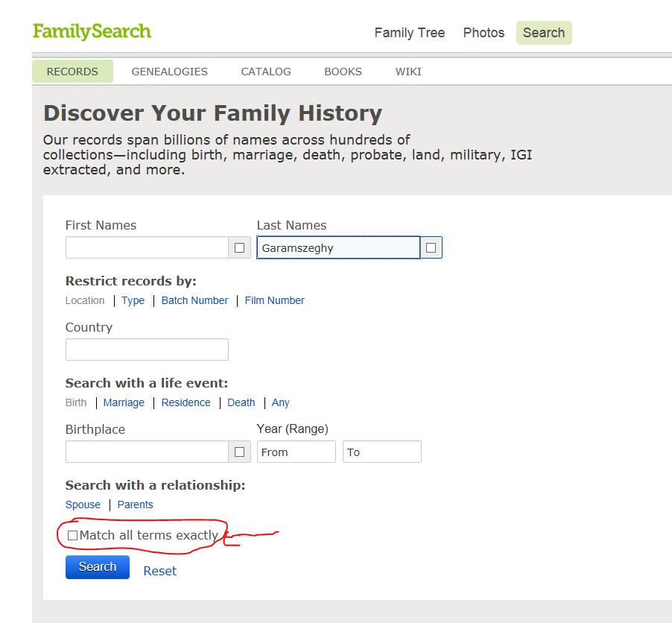Switch to the CATALOG tab
This screenshot has height=623, width=672.
266,72
